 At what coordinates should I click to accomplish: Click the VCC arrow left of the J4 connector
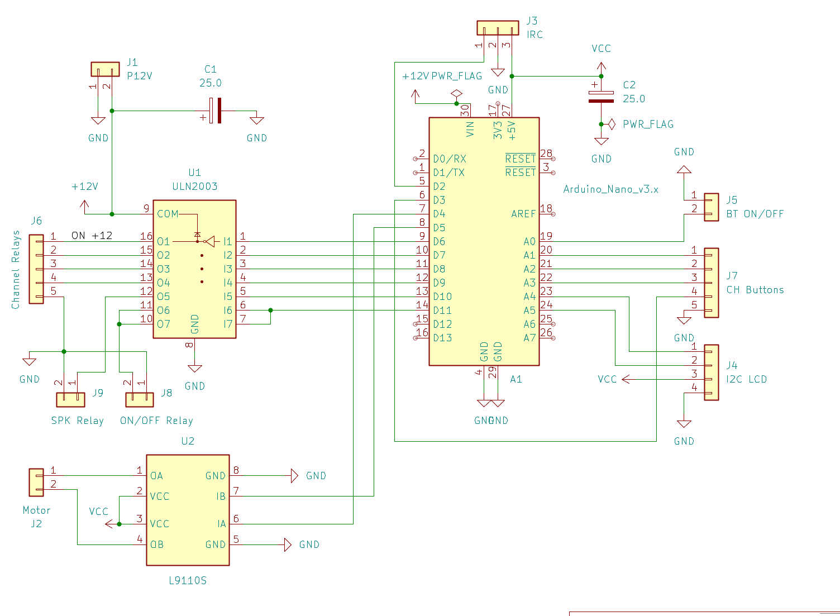click(x=626, y=379)
